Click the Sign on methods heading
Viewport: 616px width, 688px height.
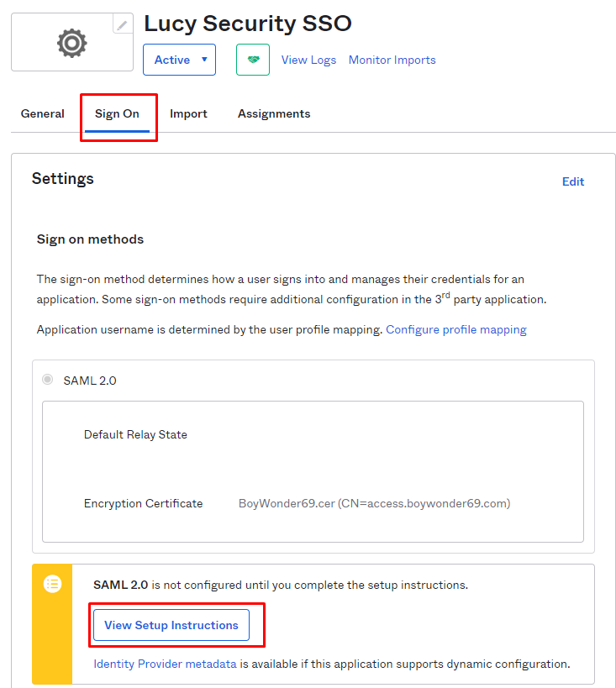90,239
